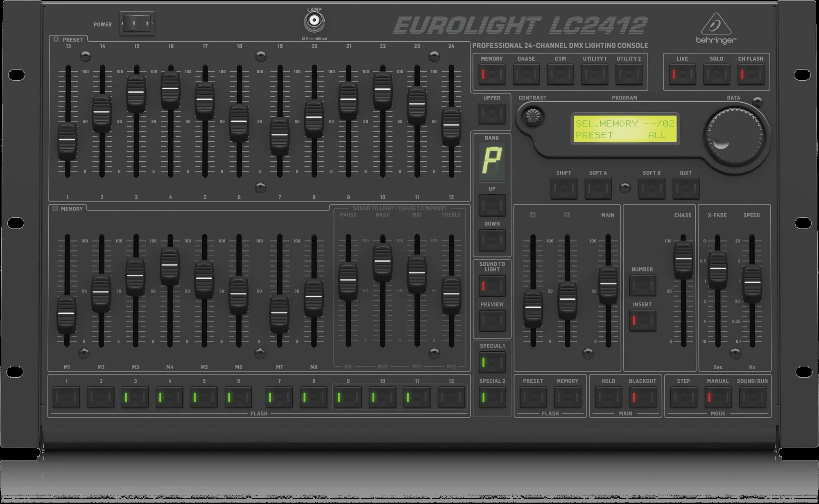Click the preset channel 22/10 fader
Screen dimensions: 819x504
click(382, 90)
